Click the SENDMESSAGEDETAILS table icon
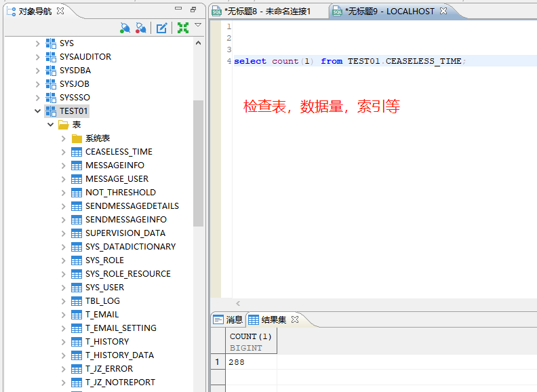 coord(77,206)
